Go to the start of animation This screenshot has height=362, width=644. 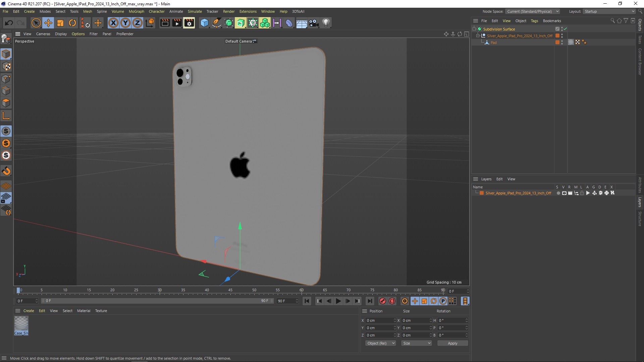click(x=307, y=301)
